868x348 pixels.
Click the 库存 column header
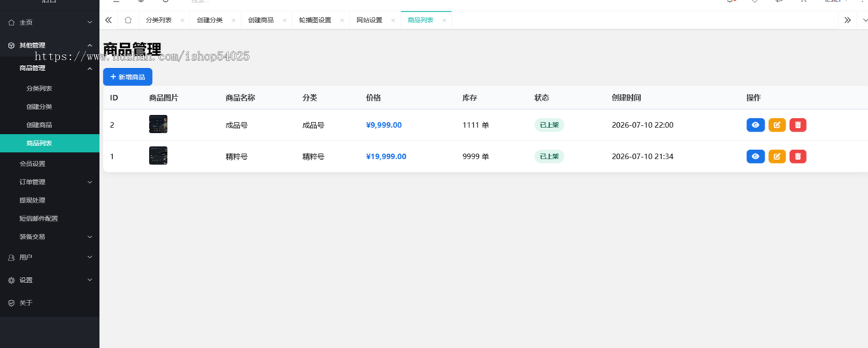pos(469,98)
